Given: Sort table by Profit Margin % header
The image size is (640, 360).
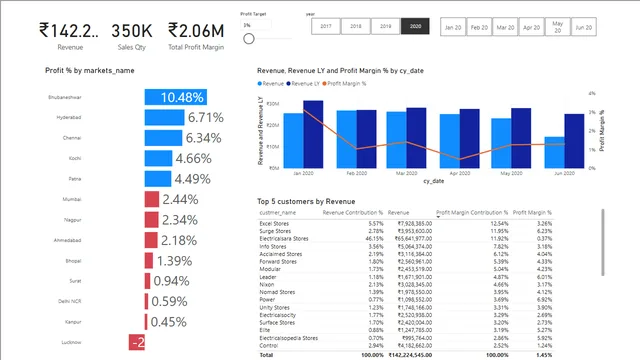Looking at the screenshot, I should pyautogui.click(x=532, y=213).
